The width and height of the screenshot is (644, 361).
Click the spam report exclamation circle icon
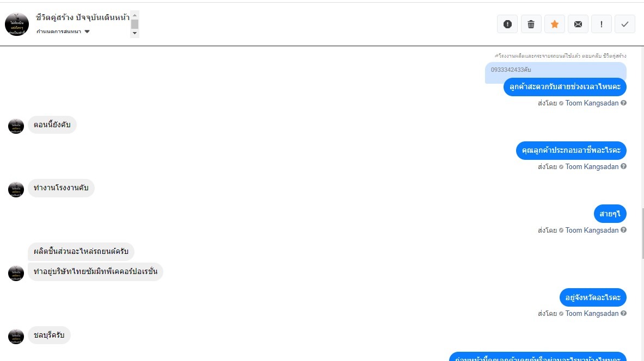pyautogui.click(x=507, y=24)
